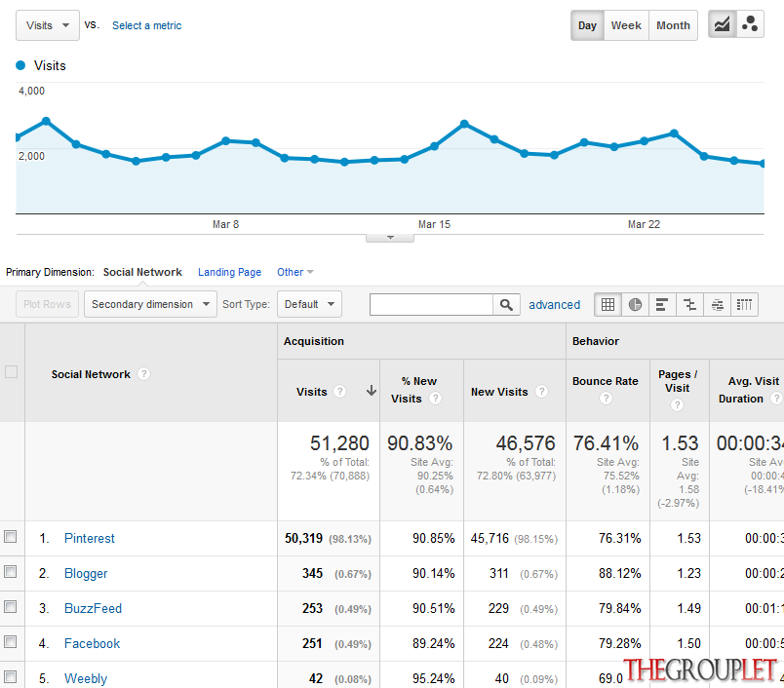Open help for Bounce Rate column

point(606,399)
